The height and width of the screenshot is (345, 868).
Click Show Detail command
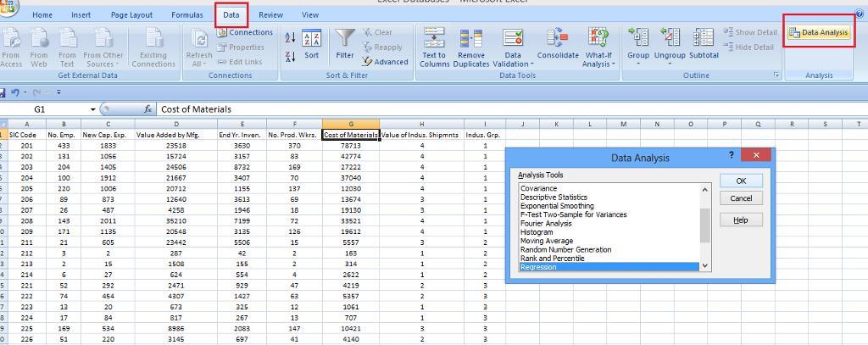750,32
